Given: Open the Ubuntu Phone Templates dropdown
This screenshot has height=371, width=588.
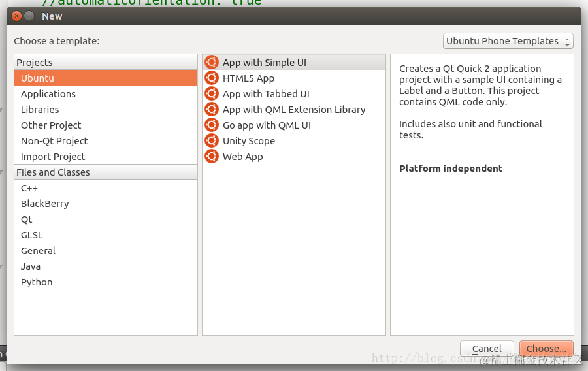Looking at the screenshot, I should 508,41.
